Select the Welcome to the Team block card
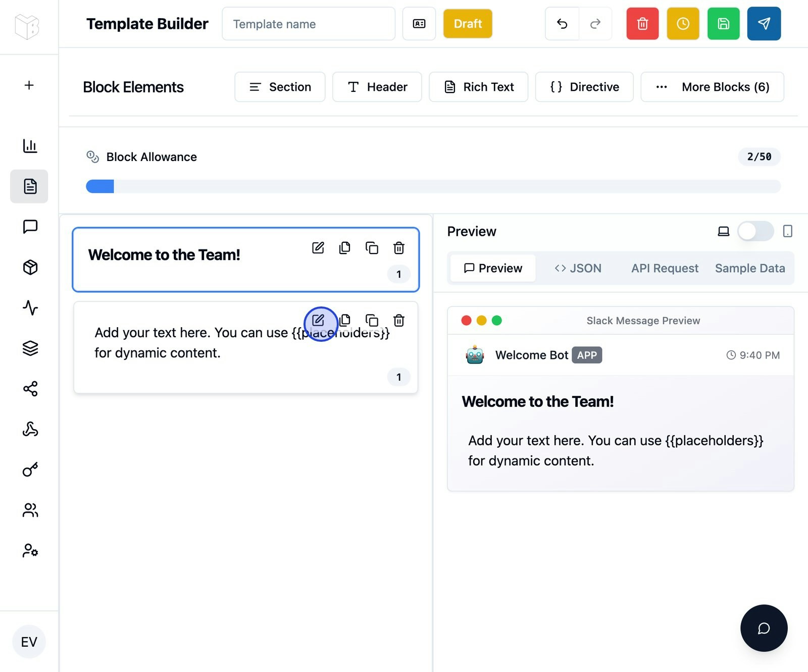The image size is (808, 672). (x=246, y=260)
